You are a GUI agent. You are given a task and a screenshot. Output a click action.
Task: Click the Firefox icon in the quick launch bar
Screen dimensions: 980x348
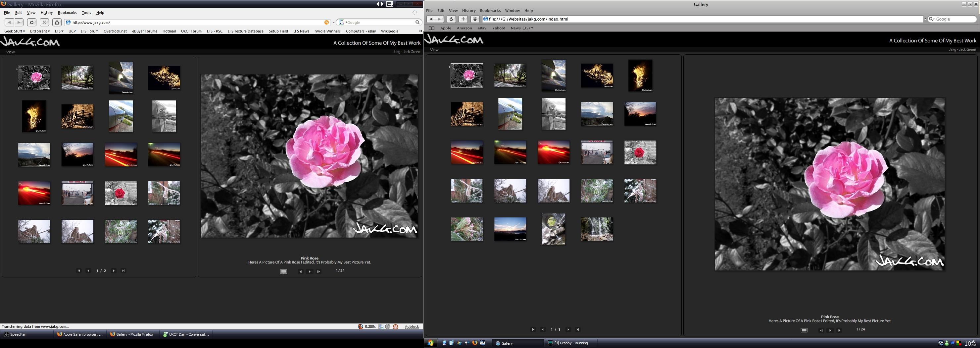[475, 343]
